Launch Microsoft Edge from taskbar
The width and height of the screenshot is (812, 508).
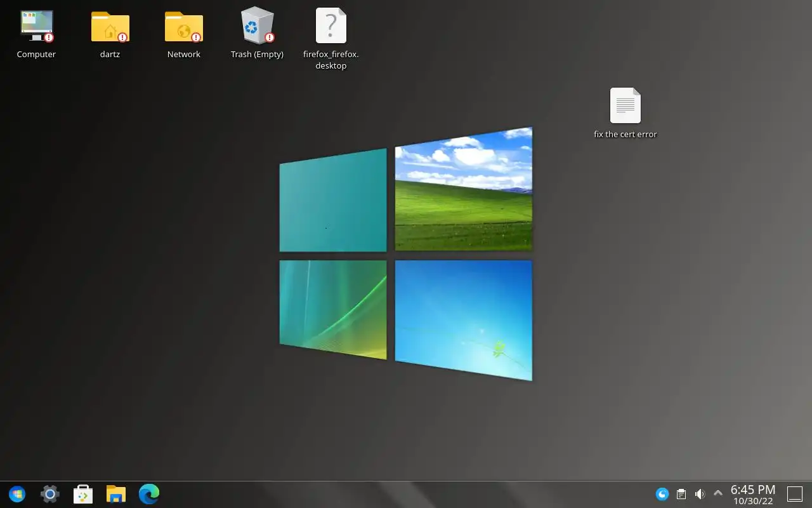coord(149,494)
